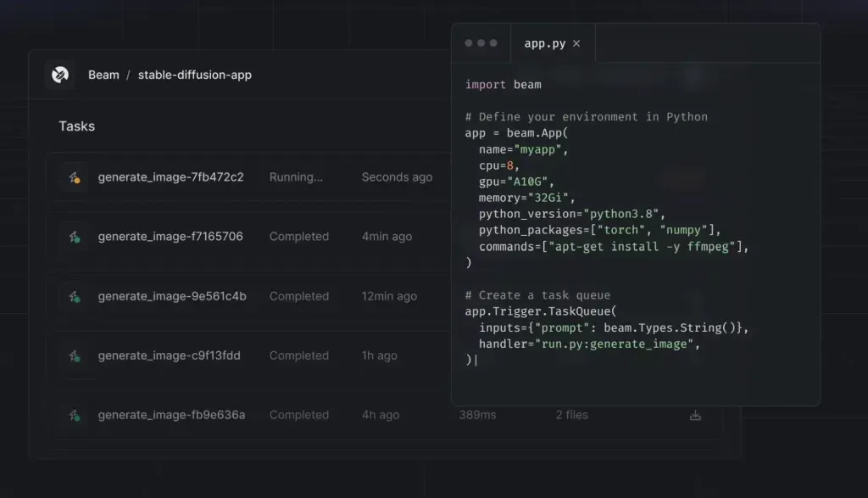This screenshot has width=868, height=498.
Task: Switch to the app.py tab
Action: tap(545, 43)
